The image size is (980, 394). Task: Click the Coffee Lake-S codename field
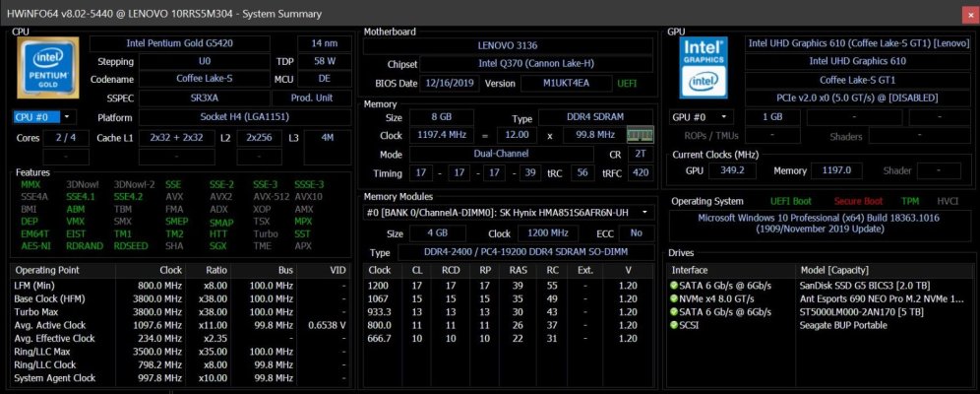(x=205, y=80)
